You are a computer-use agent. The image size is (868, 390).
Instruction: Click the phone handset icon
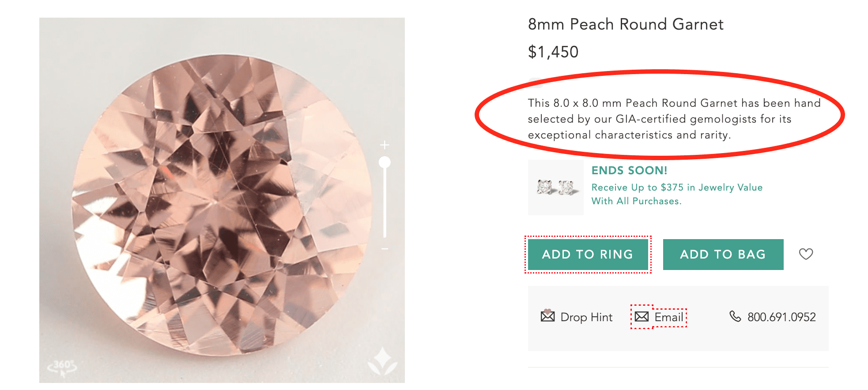pos(735,316)
